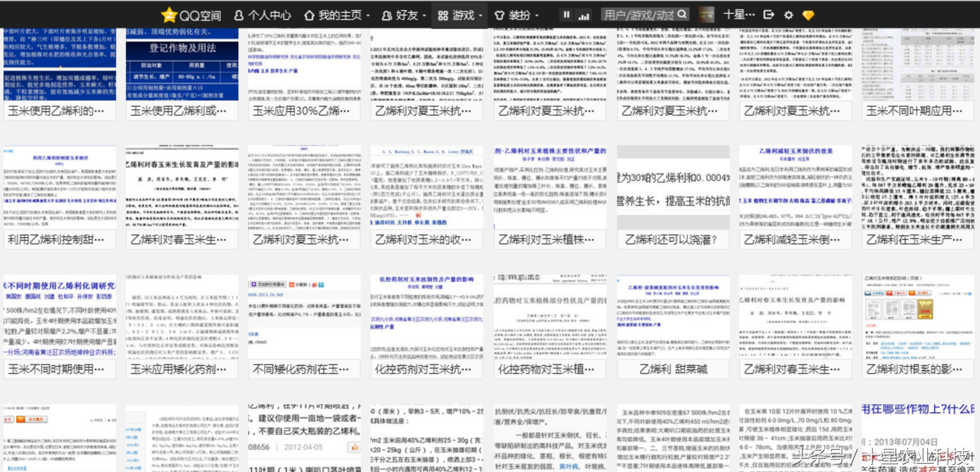Open 个人中心 in the top bar
Image resolution: width=980 pixels, height=472 pixels.
point(263,15)
